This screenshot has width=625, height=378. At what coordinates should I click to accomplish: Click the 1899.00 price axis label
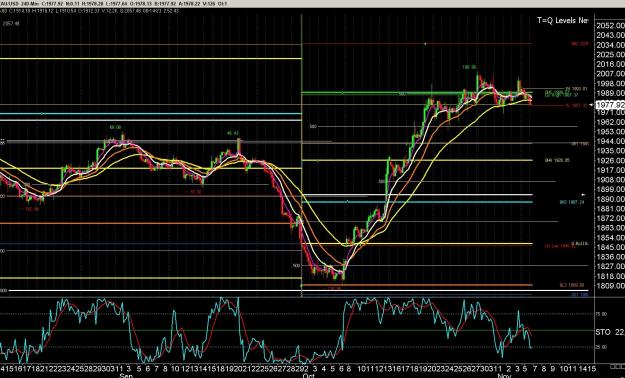coord(611,189)
